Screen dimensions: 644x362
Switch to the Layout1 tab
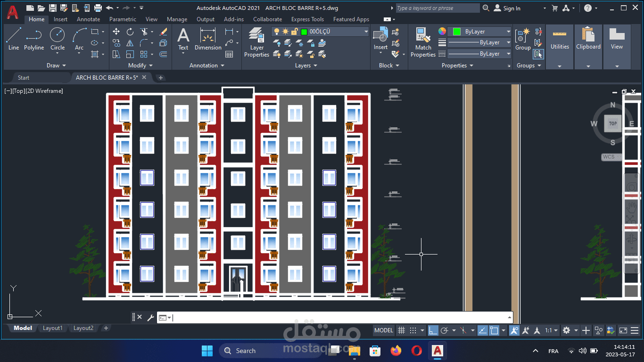53,328
